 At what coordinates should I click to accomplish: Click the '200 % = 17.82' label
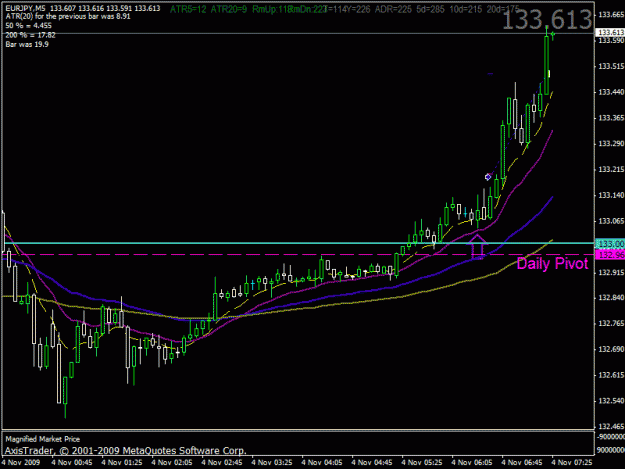tap(30, 35)
